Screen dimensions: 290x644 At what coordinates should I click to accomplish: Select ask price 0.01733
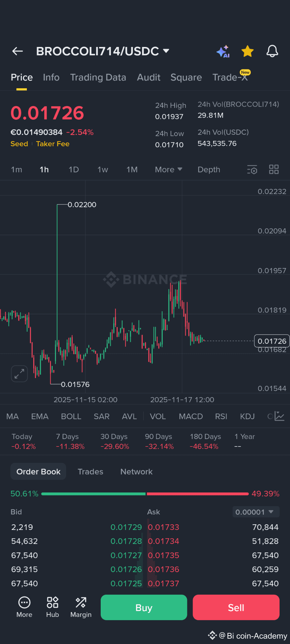163,527
